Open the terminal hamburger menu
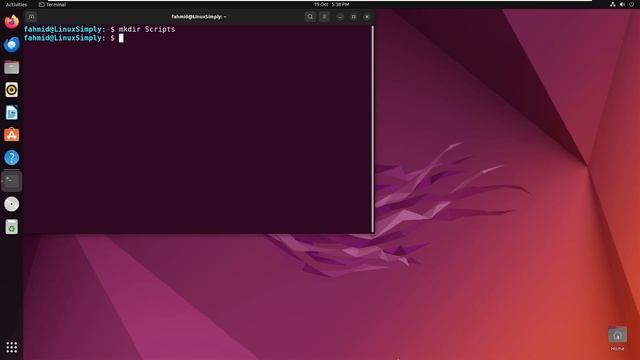 (324, 17)
